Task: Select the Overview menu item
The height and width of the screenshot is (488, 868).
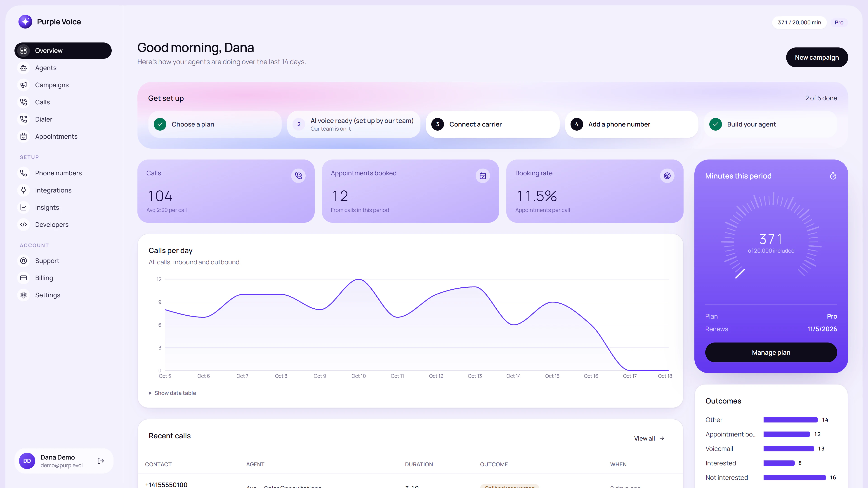Action: pos(63,51)
